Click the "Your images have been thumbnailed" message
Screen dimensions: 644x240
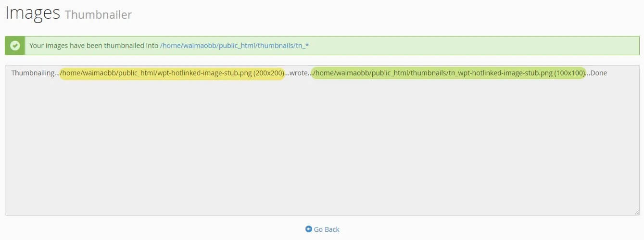pos(94,46)
